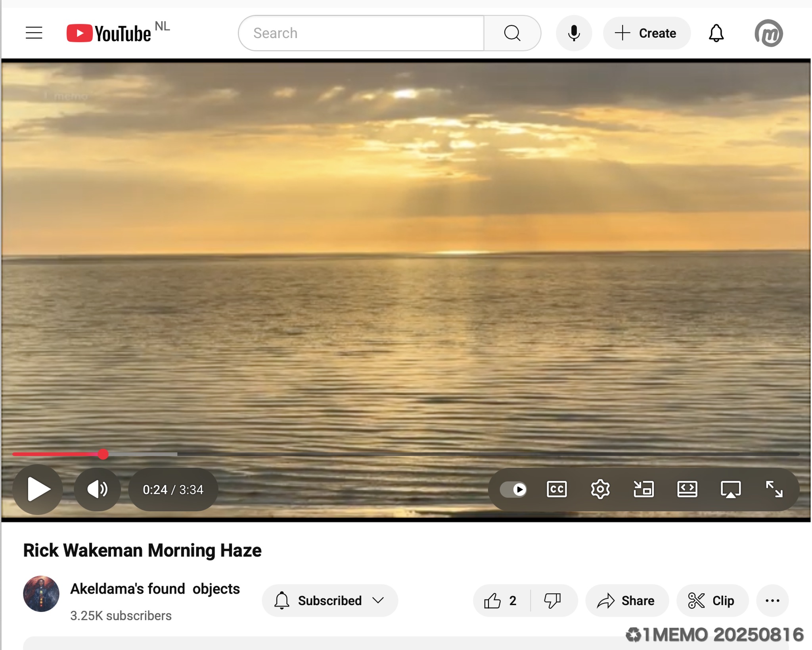Click the Create button
Viewport: 812px width, 650px height.
coord(646,33)
